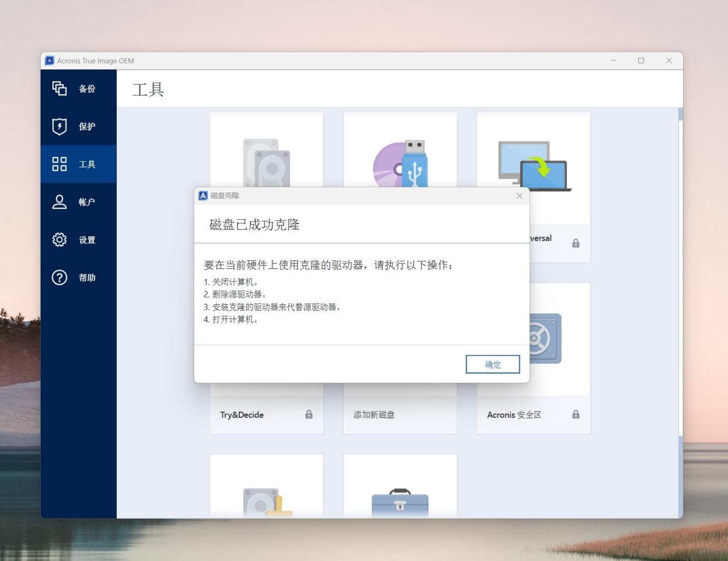Viewport: 728px width, 561px height.
Task: Click the Acronis 安全区 tile label
Action: 514,415
